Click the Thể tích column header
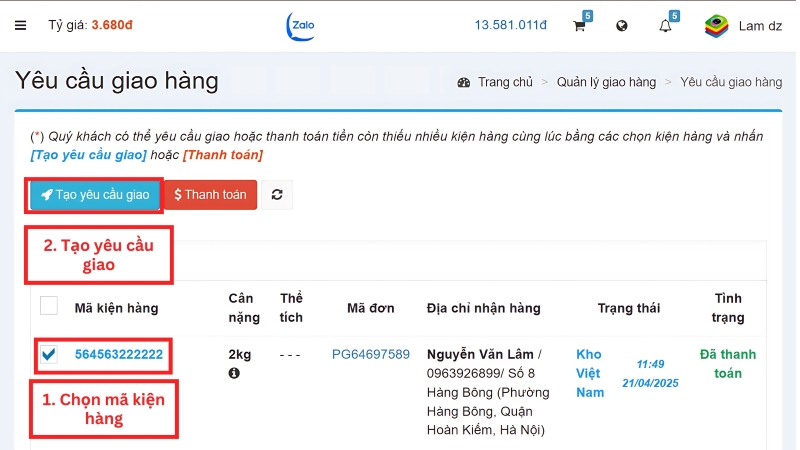The image size is (800, 450). pyautogui.click(x=291, y=308)
